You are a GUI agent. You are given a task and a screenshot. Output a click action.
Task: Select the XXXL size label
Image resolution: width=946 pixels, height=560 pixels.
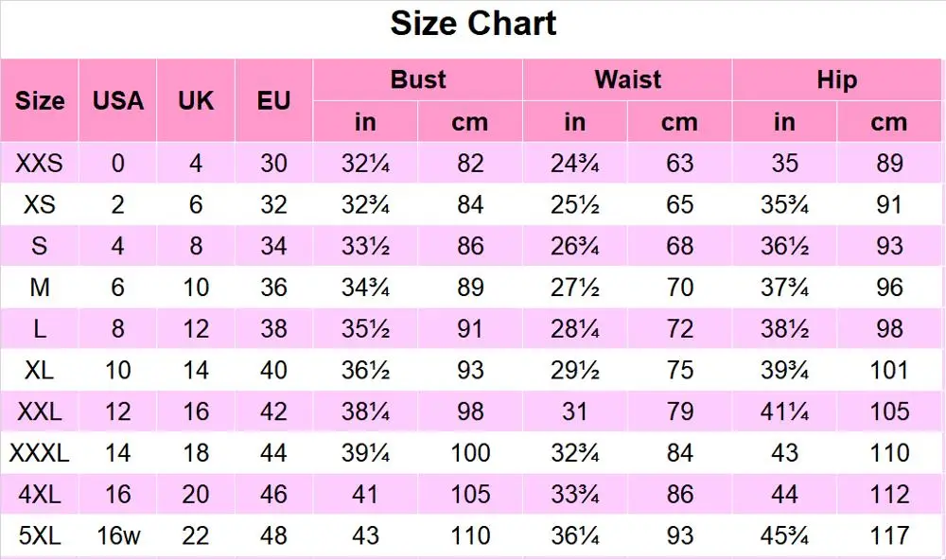tap(40, 453)
